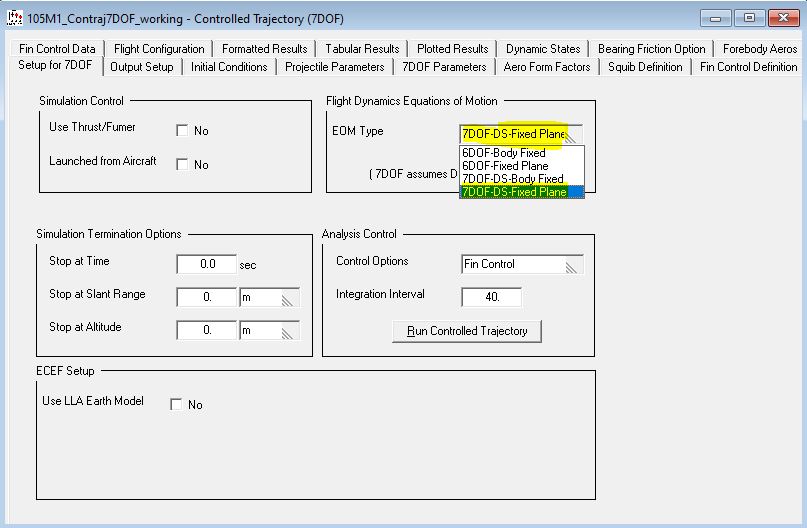Enable the Launched from Aircraft checkbox
The height and width of the screenshot is (528, 807).
click(182, 165)
